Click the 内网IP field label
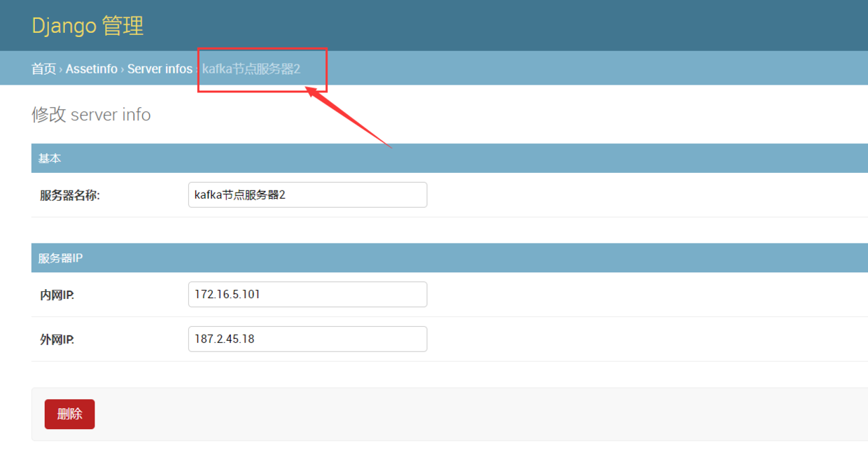Screen dimensions: 868x462 [57, 295]
